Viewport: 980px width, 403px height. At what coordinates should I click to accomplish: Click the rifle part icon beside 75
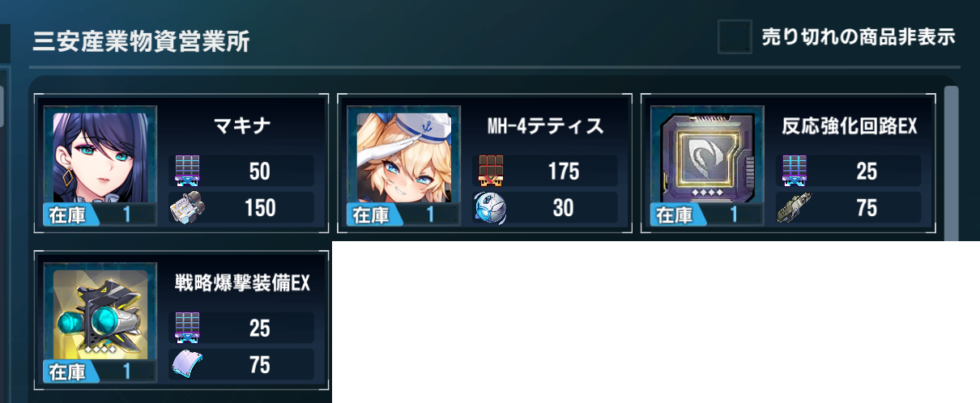[795, 208]
